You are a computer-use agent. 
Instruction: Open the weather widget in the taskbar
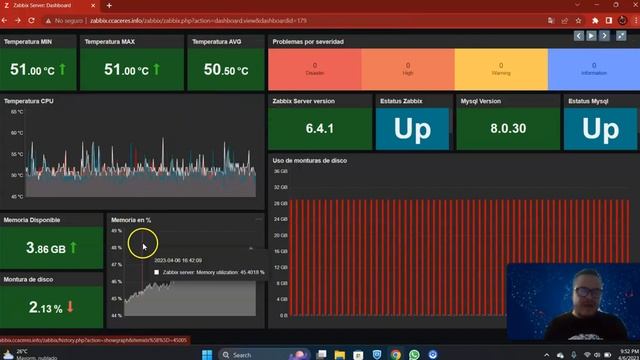29,354
